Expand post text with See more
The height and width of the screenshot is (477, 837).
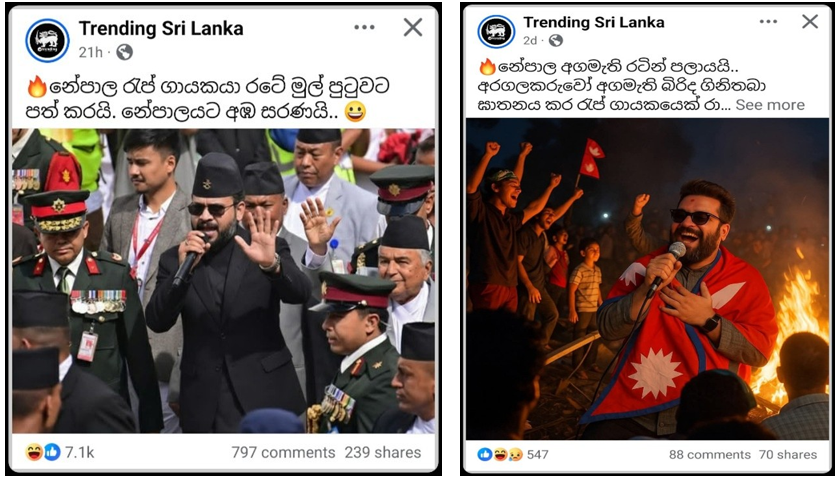tap(770, 105)
